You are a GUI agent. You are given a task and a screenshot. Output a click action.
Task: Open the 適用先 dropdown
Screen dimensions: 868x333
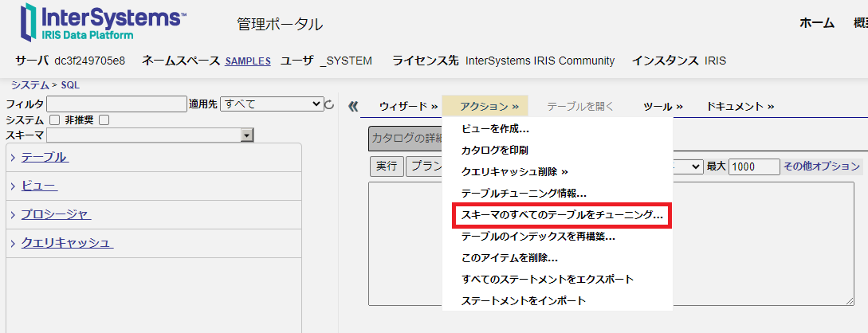coord(271,104)
